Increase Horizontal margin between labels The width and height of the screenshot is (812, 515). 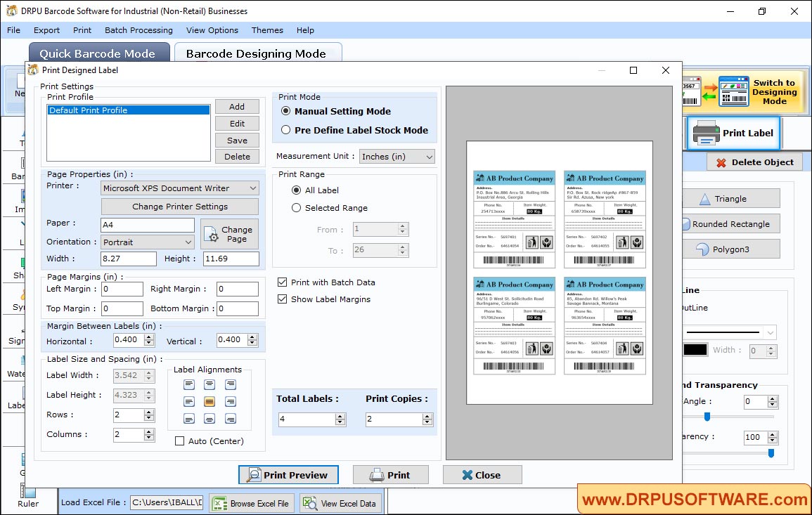(149, 337)
